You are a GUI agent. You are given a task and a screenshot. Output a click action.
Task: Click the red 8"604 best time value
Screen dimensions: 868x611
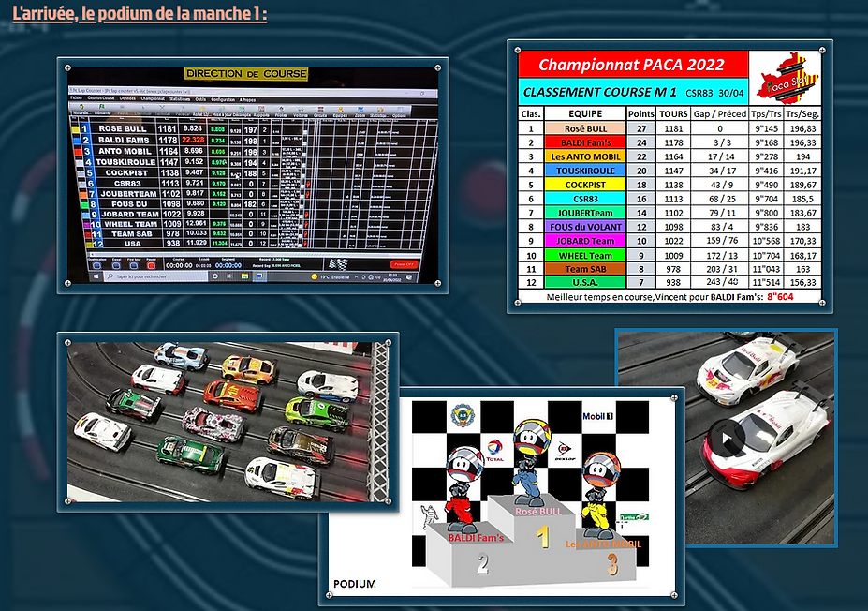point(780,297)
